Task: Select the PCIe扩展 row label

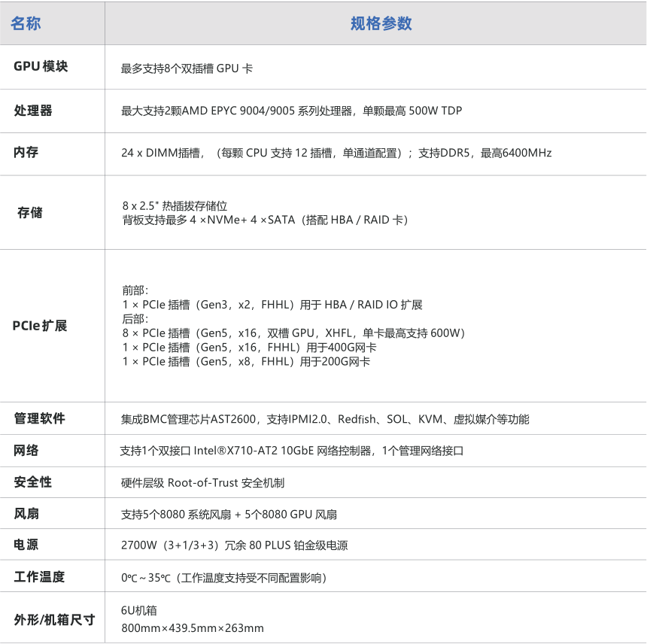Action: (40, 326)
